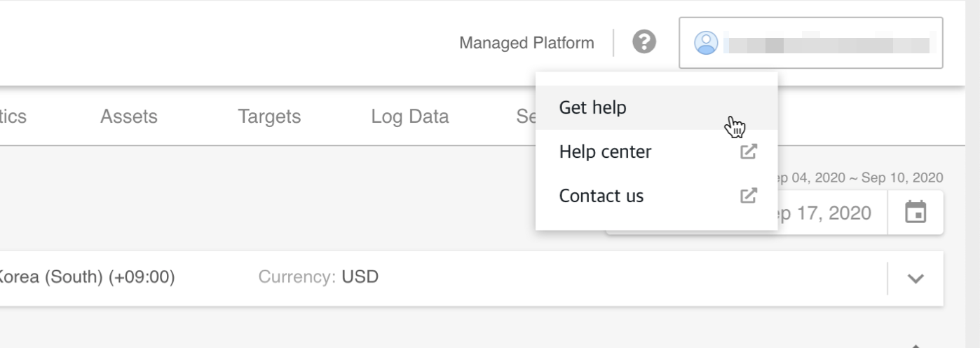Click the partially visible 'tics' tab

click(x=13, y=116)
